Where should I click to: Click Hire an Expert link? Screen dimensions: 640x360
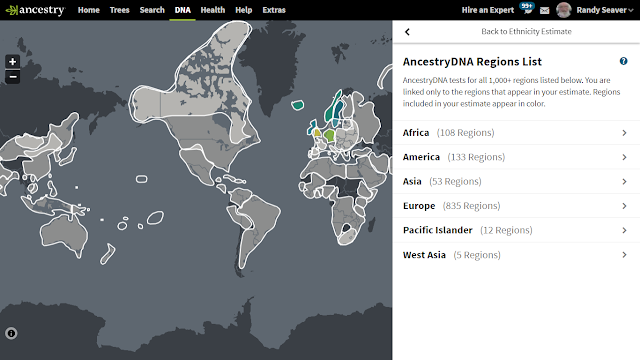click(488, 10)
